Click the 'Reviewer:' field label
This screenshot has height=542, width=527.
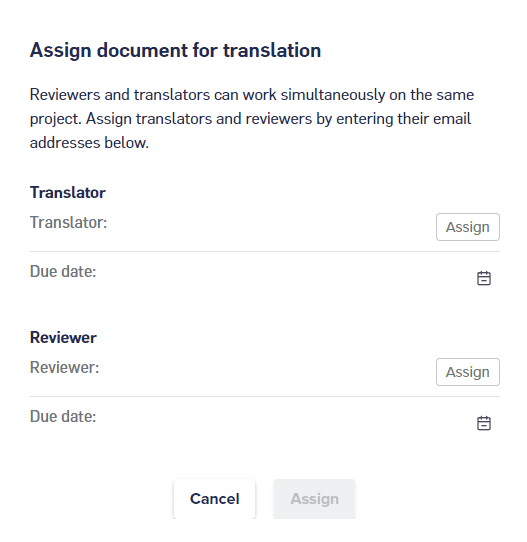pyautogui.click(x=65, y=367)
